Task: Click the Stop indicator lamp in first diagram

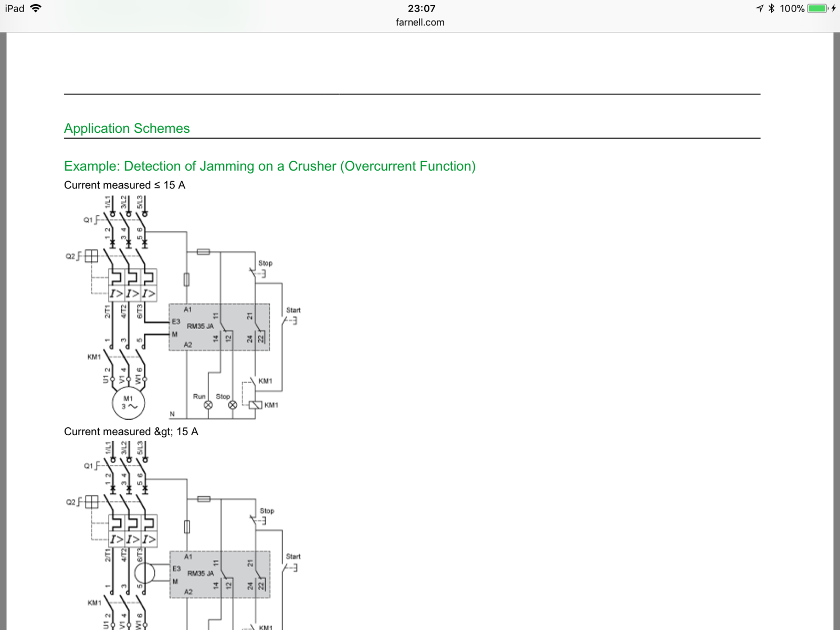Action: tap(233, 405)
